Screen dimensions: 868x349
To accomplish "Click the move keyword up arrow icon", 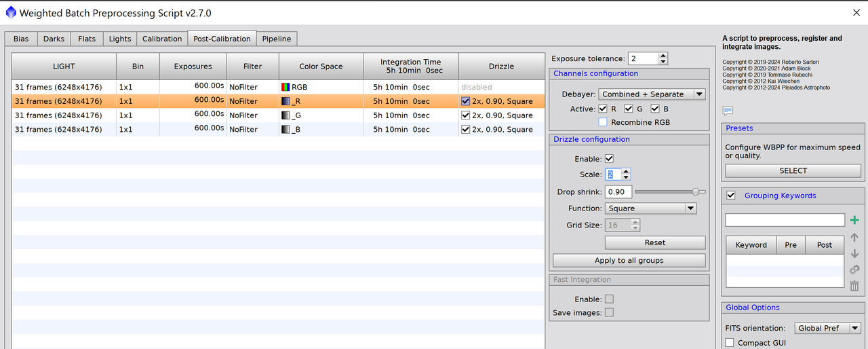I will 854,238.
